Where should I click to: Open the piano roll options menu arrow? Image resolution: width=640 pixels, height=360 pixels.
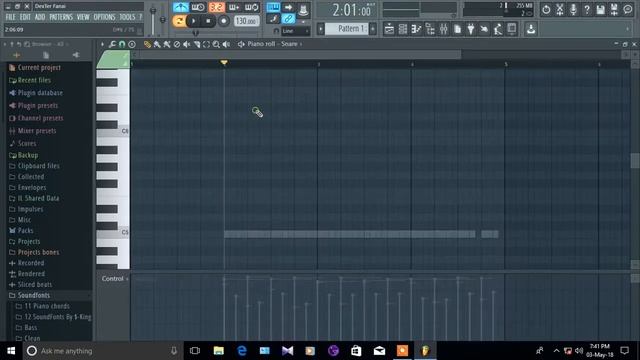102,44
